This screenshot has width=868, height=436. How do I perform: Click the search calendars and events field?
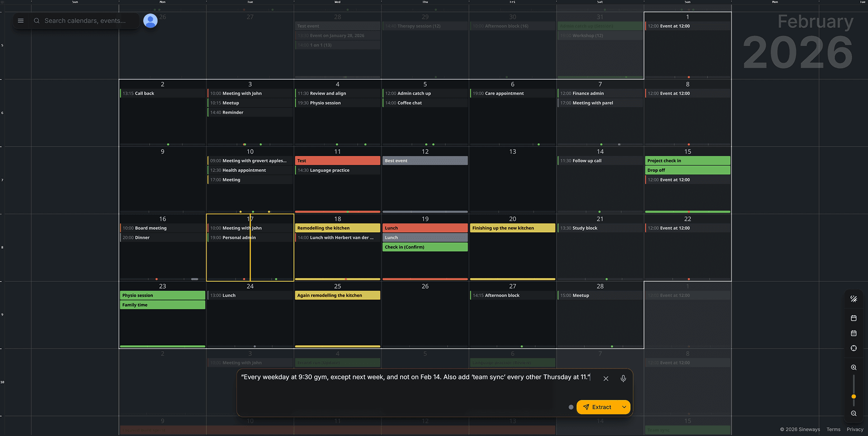(x=85, y=21)
